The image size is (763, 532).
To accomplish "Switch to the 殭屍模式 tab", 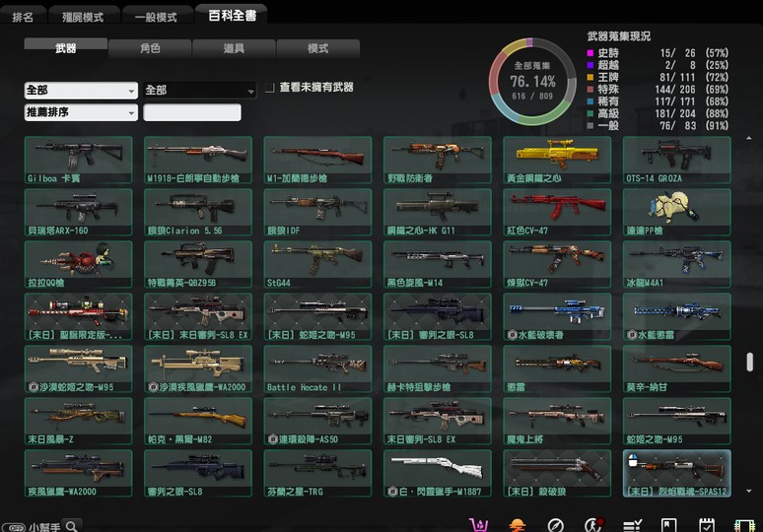I will [x=82, y=17].
